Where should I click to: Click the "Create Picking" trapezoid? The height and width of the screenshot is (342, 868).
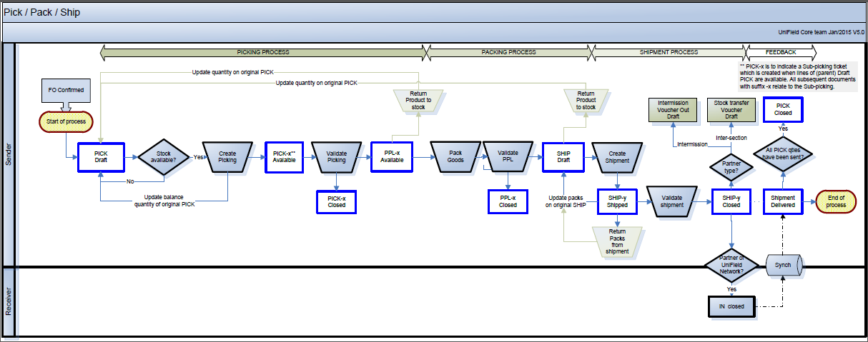pos(227,156)
